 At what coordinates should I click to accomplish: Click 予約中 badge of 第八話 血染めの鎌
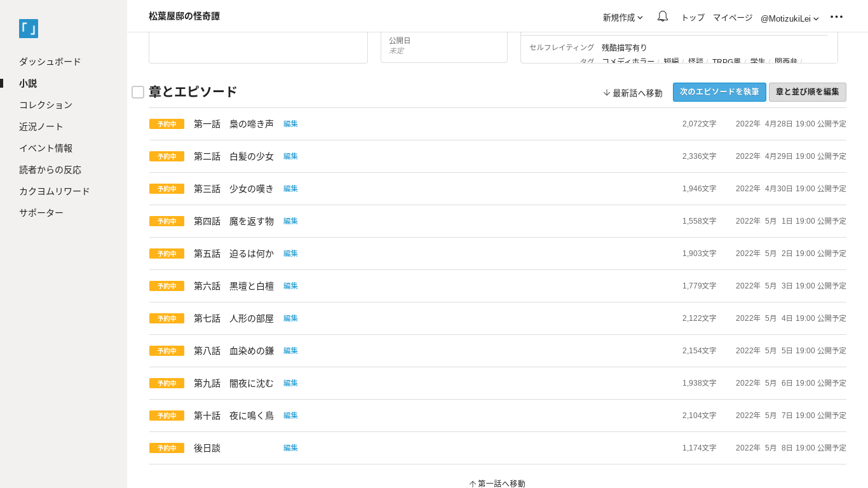click(x=166, y=351)
